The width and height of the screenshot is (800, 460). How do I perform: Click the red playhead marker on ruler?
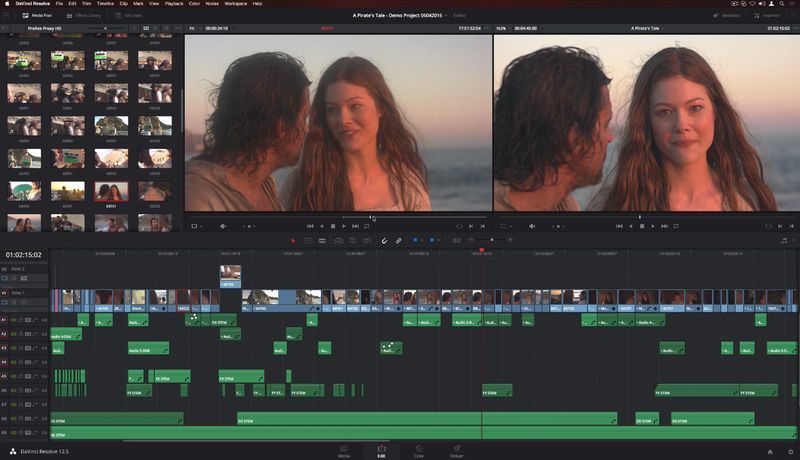[x=481, y=250]
